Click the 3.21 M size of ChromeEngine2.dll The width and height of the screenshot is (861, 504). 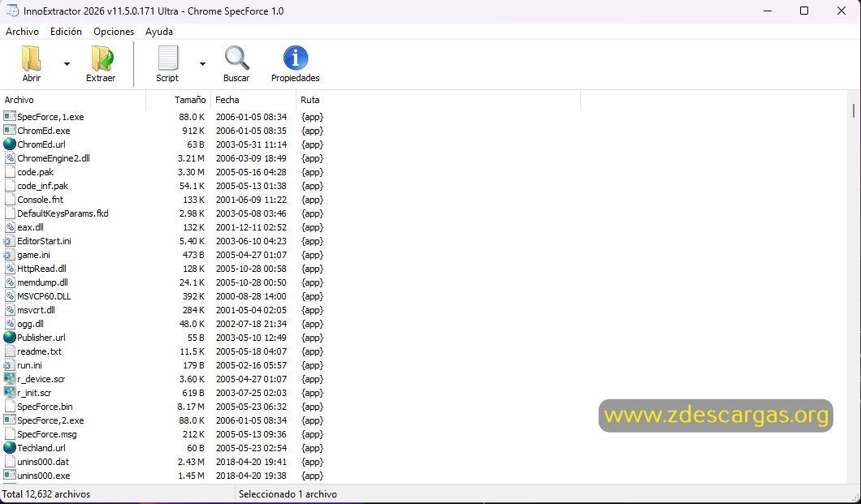(x=191, y=158)
